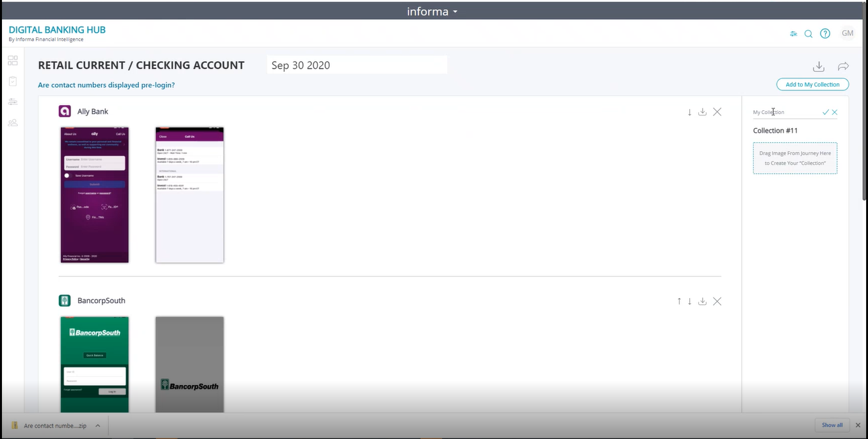
Task: Click the clipboard icon in sidebar
Action: (13, 81)
